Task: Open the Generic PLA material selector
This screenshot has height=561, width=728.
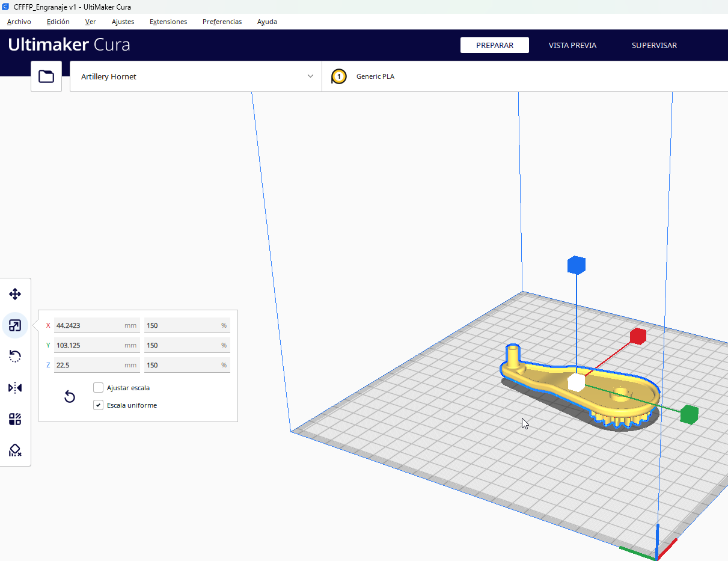Action: click(375, 76)
